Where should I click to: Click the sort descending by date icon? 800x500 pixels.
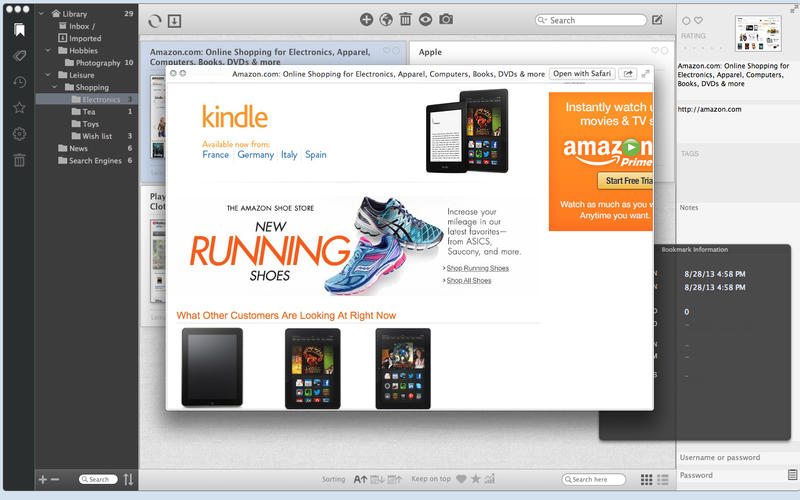click(377, 479)
